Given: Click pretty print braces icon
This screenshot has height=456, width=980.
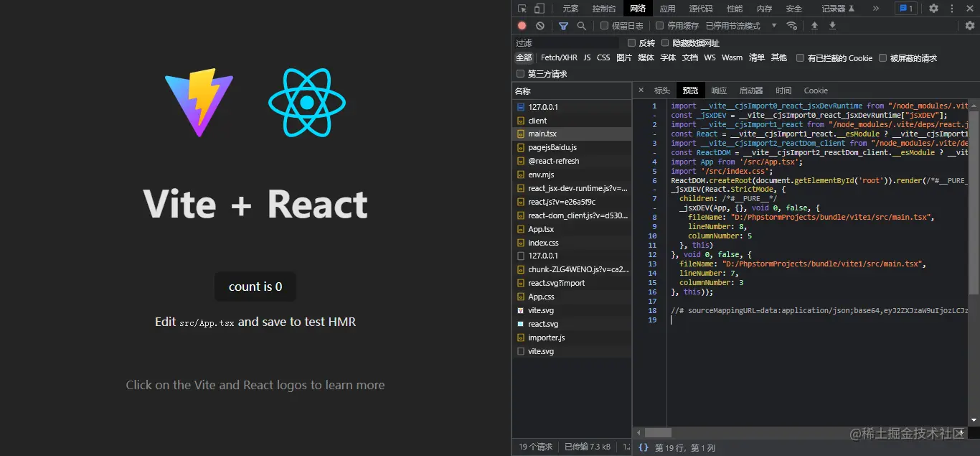Looking at the screenshot, I should 644,447.
